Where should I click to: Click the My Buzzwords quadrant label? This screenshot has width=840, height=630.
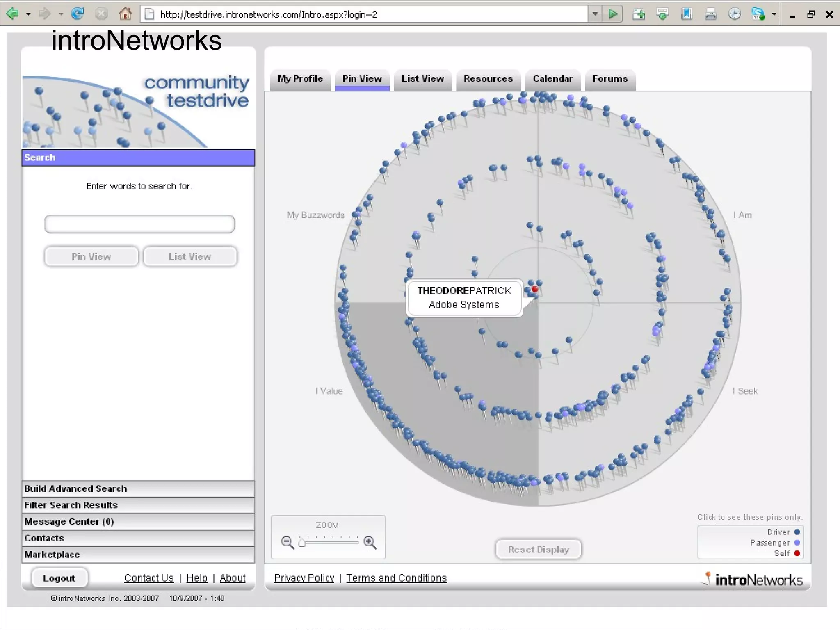click(x=315, y=215)
